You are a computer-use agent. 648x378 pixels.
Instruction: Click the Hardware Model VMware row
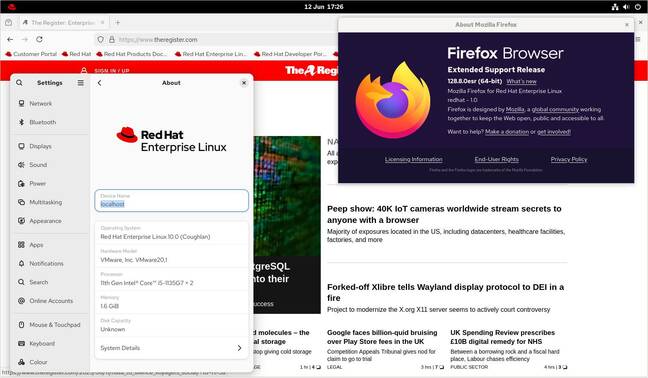(x=172, y=256)
